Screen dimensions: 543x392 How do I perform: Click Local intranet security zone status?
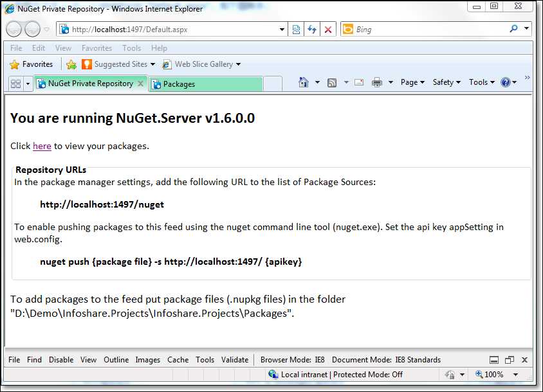[x=335, y=375]
